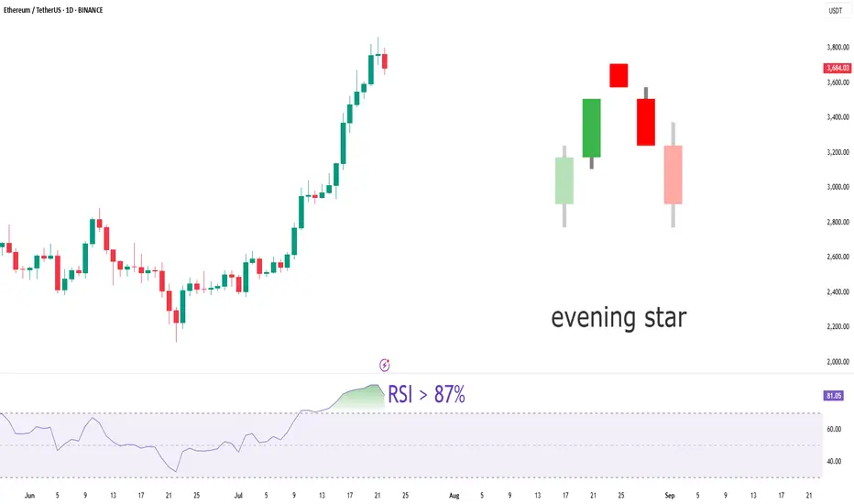854x504 pixels.
Task: Click the purple lightning event icon
Action: pos(385,365)
